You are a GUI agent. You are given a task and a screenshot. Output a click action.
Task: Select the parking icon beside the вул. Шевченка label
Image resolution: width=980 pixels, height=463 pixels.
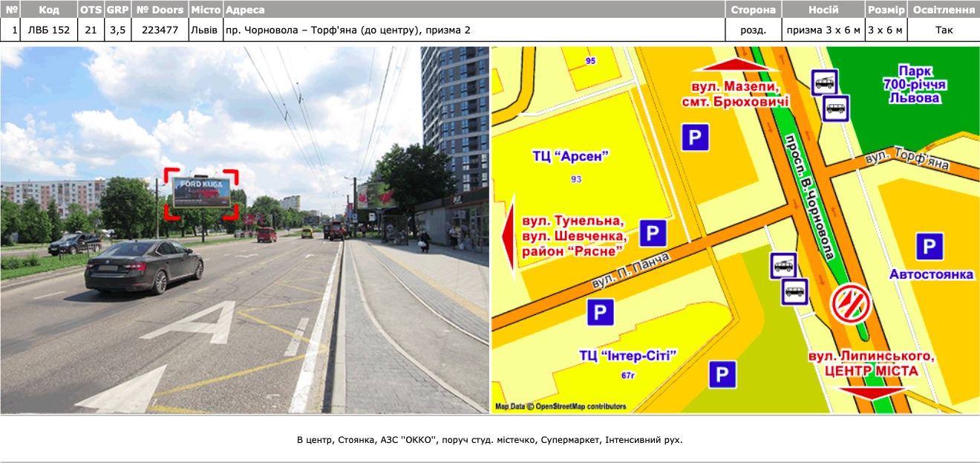pyautogui.click(x=653, y=233)
